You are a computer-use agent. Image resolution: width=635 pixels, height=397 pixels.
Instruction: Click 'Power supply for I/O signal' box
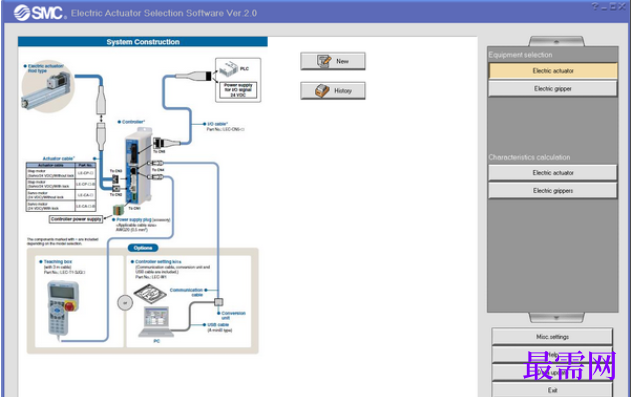[x=238, y=90]
